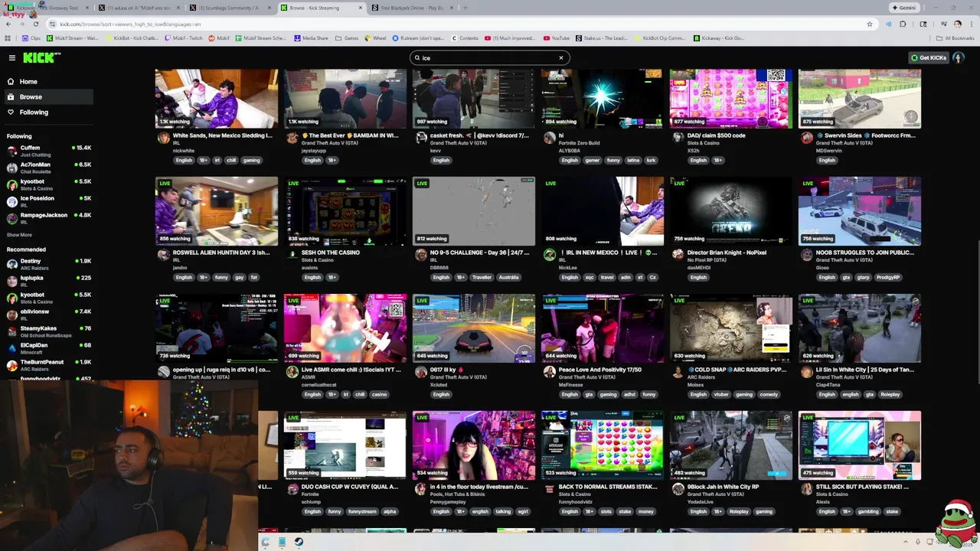980x551 pixels.
Task: Open NickLee channel avatar on IRL IN NEW MEXICO
Action: click(549, 255)
